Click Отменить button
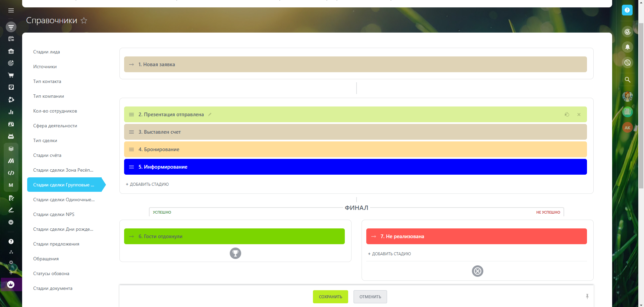The width and height of the screenshot is (644, 307). 370,297
